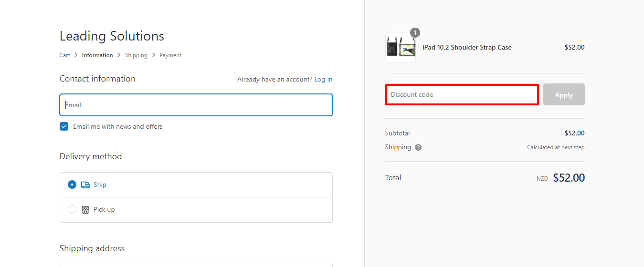Image resolution: width=644 pixels, height=267 pixels.
Task: Focus the Email input field
Action: pyautogui.click(x=196, y=105)
